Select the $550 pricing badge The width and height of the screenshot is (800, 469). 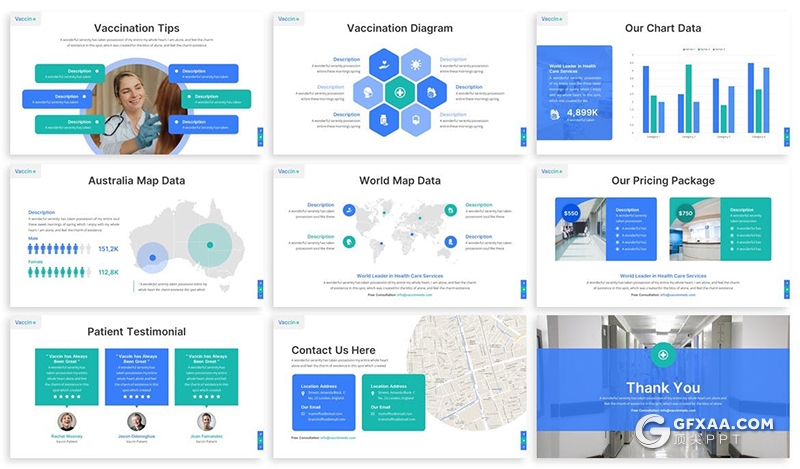570,213
